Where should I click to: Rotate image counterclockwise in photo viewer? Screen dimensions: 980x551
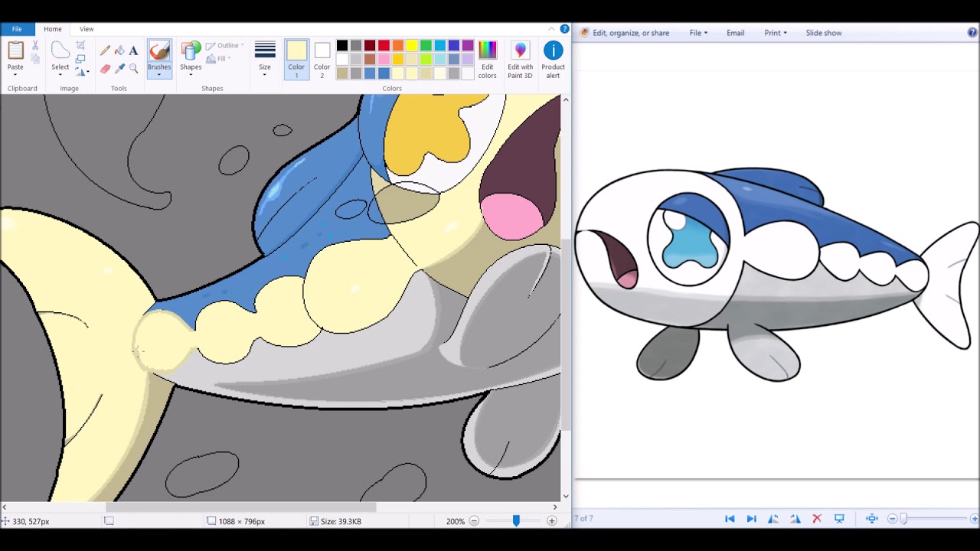773,519
